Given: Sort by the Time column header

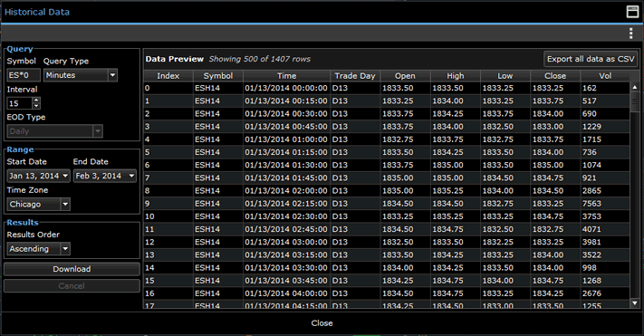Looking at the screenshot, I should coord(287,76).
